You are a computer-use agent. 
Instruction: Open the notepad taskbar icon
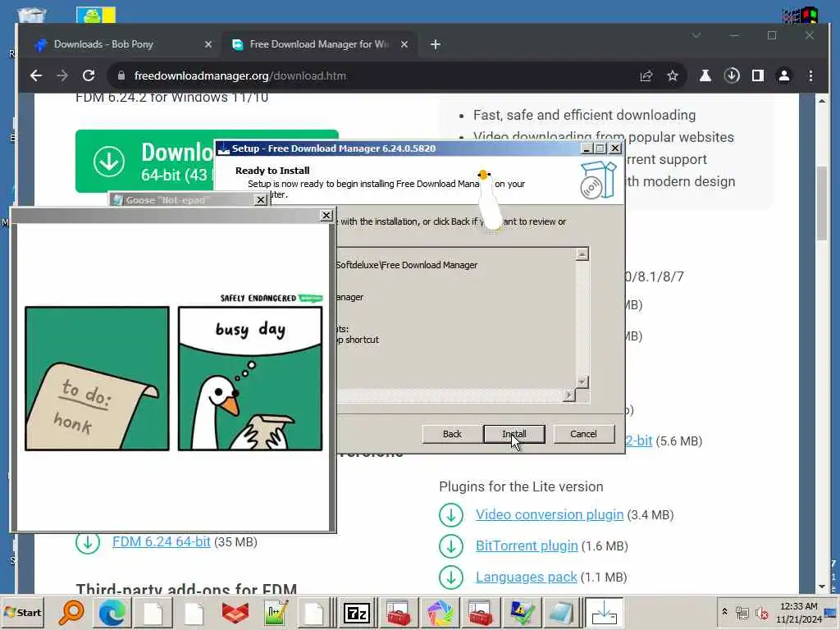562,612
